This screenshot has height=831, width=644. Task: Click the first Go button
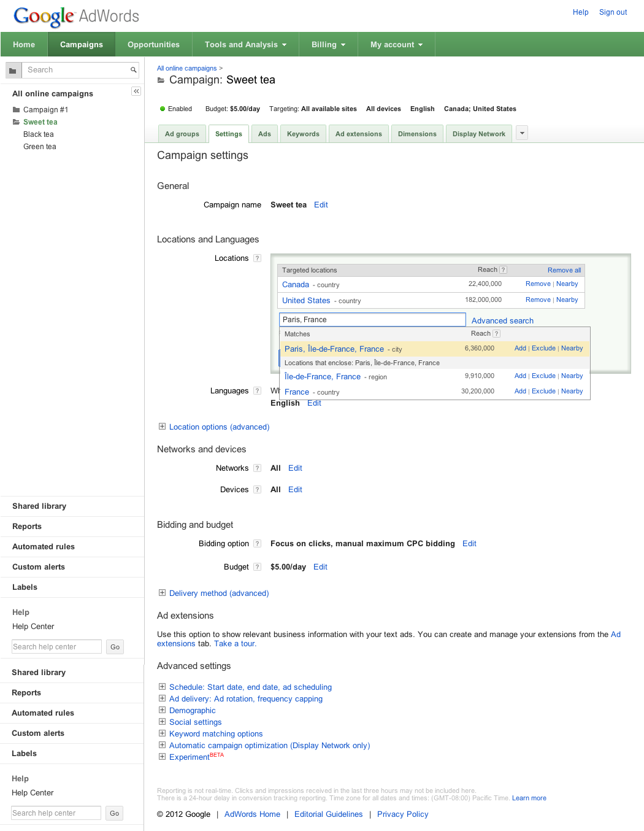tap(115, 647)
